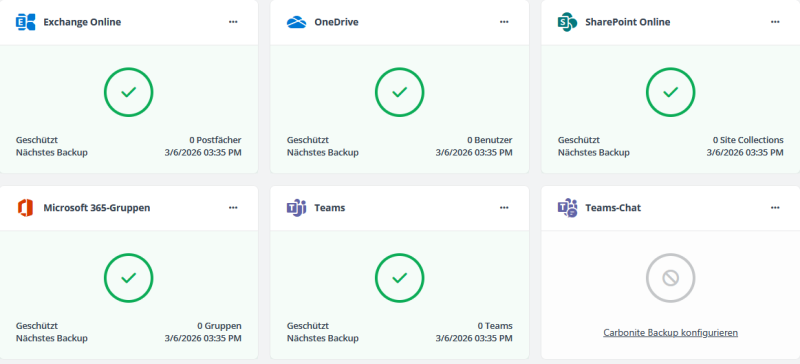Click Geschützt label in Exchange Online
Viewport: 800px width, 364px height.
[x=37, y=140]
